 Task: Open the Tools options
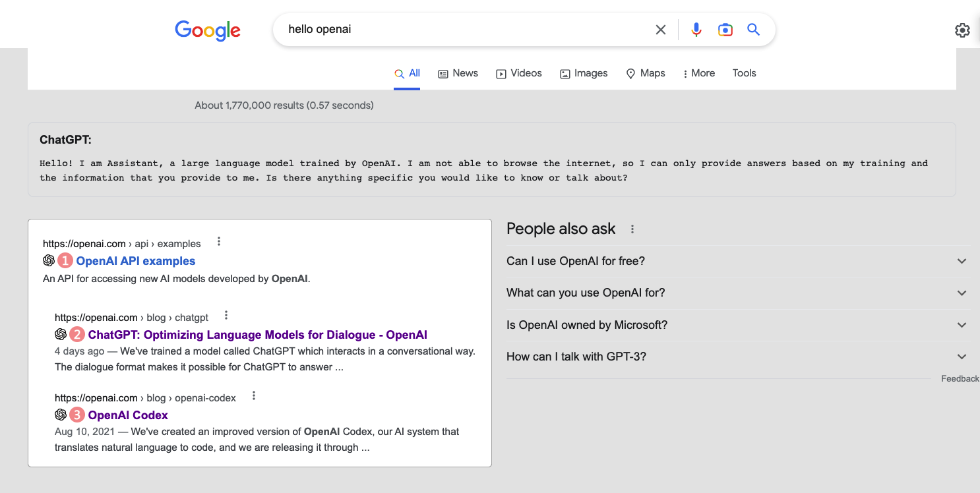(744, 73)
